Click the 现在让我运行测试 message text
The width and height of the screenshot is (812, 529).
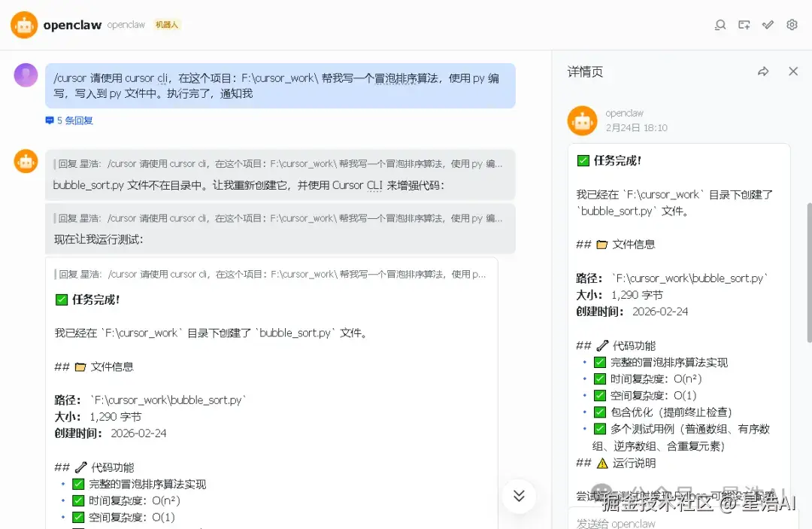(x=98, y=239)
